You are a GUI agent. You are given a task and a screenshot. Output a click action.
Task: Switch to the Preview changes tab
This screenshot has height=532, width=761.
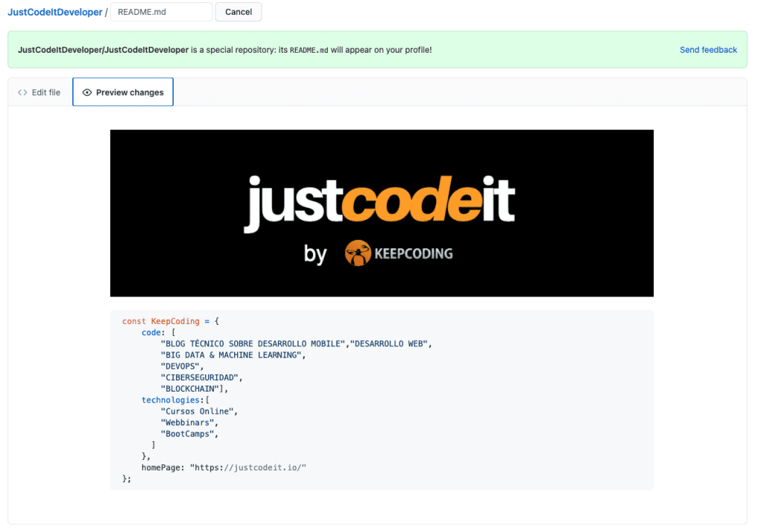pyautogui.click(x=123, y=92)
